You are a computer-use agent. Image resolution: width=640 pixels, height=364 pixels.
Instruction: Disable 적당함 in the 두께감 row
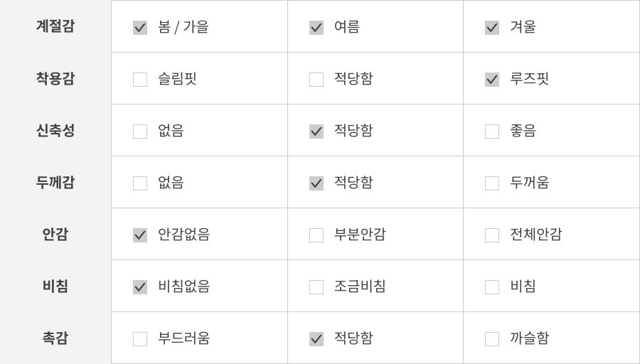point(316,183)
